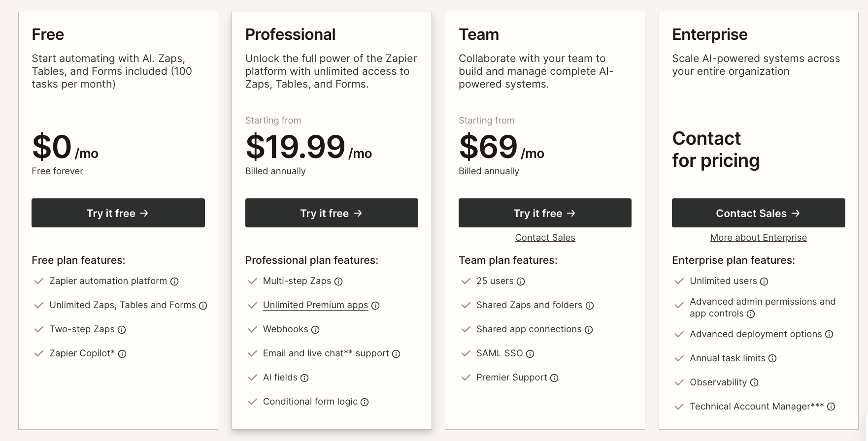Click info icon beside Zapier Copilot
The image size is (868, 441).
click(x=122, y=354)
